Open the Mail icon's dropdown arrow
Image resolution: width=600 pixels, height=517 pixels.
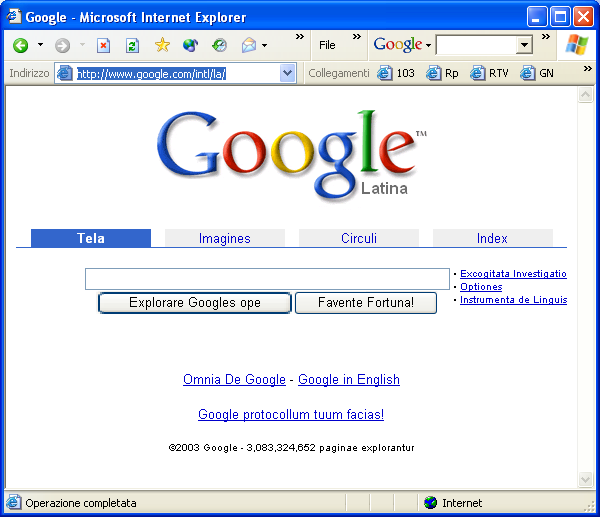[264, 46]
